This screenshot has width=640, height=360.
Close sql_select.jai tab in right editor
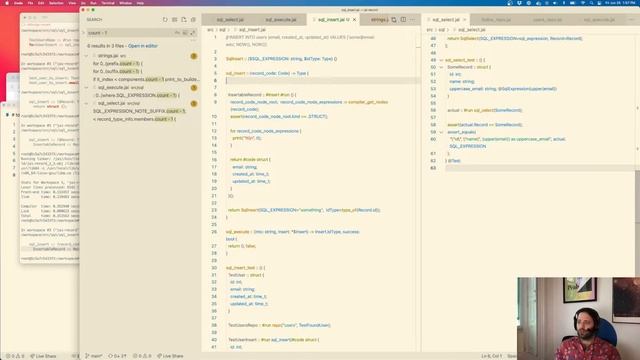(464, 20)
